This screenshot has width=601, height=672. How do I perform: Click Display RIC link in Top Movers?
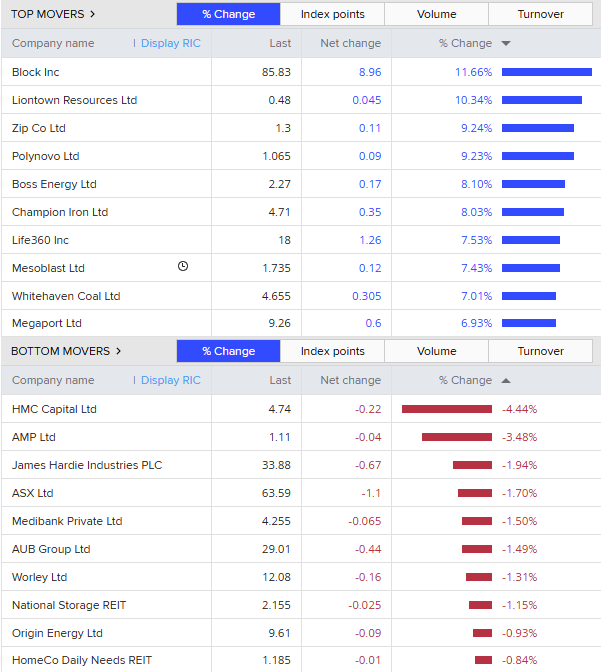pos(171,43)
